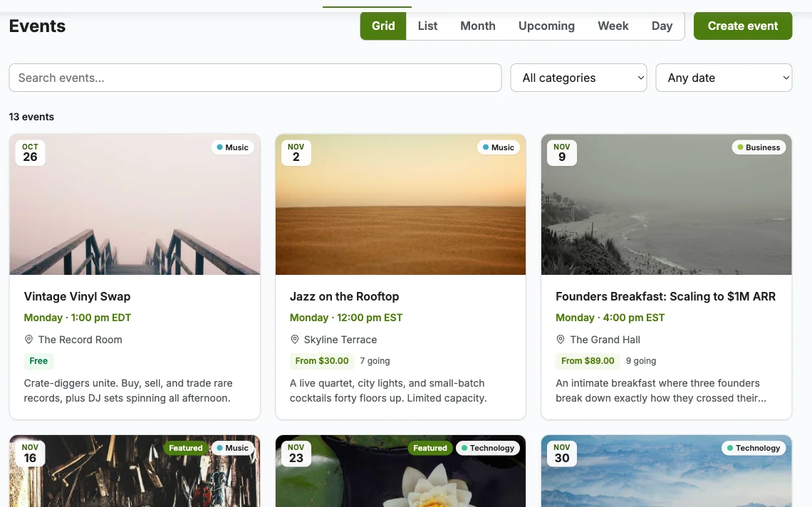Viewport: 812px width, 507px height.
Task: Click Music tag on the Nov 16 card
Action: pyautogui.click(x=232, y=448)
